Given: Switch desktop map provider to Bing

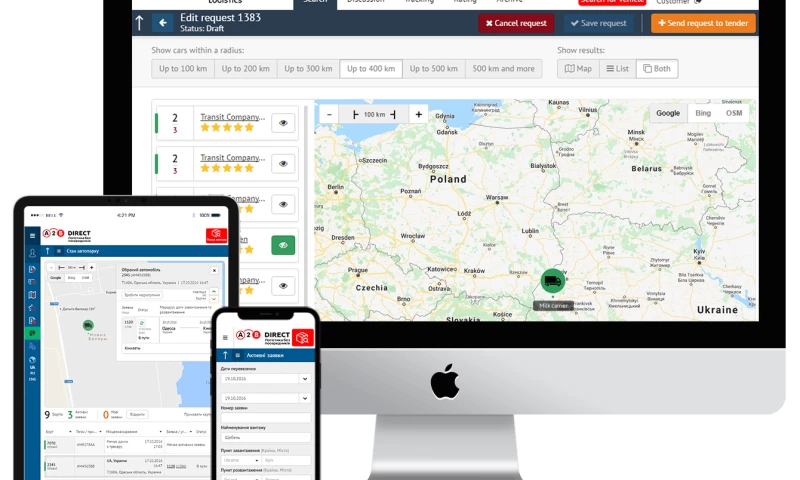Looking at the screenshot, I should coord(703,113).
